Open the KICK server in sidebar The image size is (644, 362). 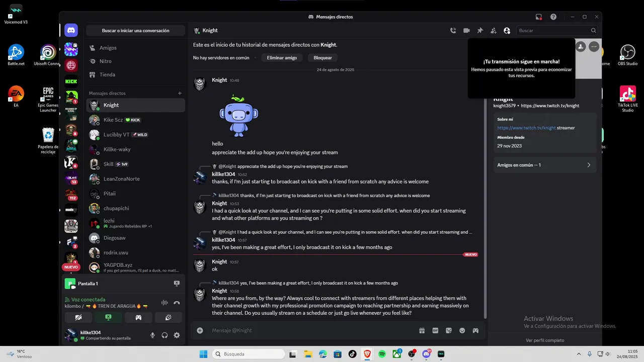[71, 81]
